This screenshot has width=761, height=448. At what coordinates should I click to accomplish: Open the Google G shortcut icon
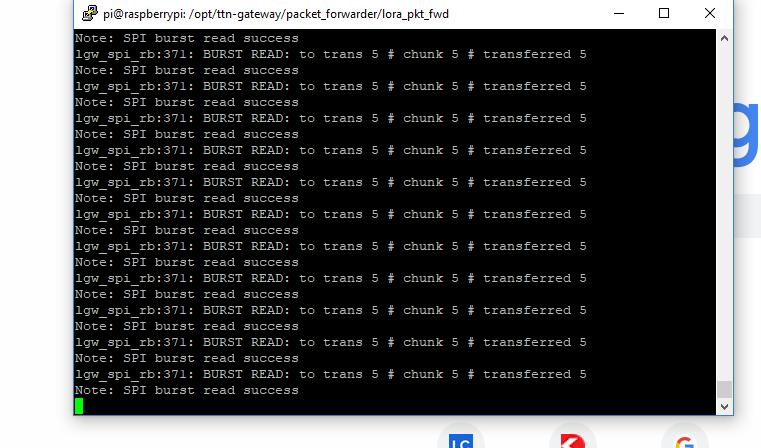pyautogui.click(x=685, y=440)
